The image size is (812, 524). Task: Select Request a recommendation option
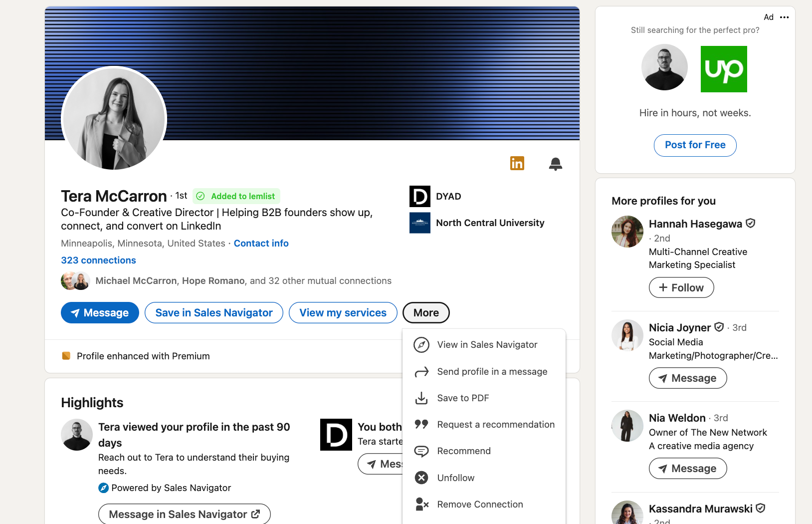tap(495, 425)
